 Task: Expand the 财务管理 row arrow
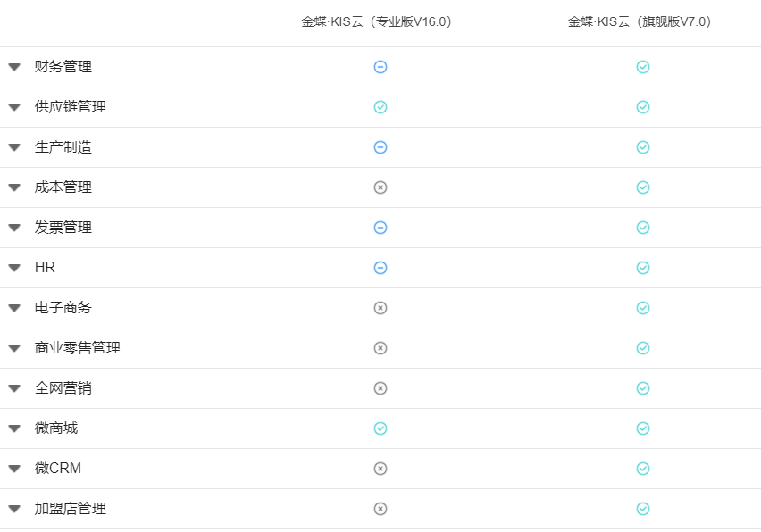(14, 67)
